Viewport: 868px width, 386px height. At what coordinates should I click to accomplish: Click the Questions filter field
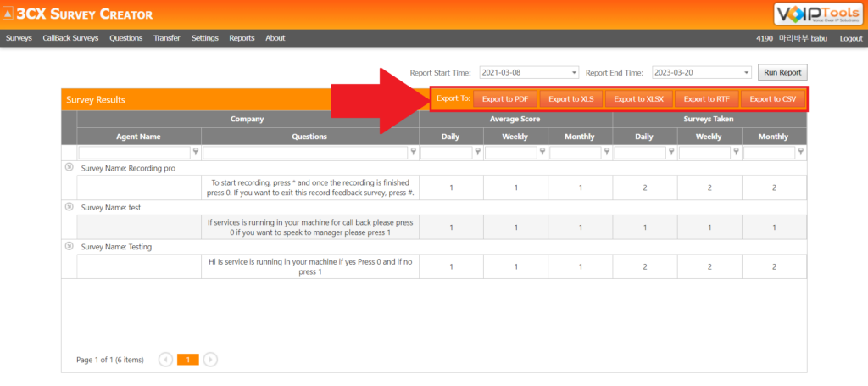(x=305, y=153)
